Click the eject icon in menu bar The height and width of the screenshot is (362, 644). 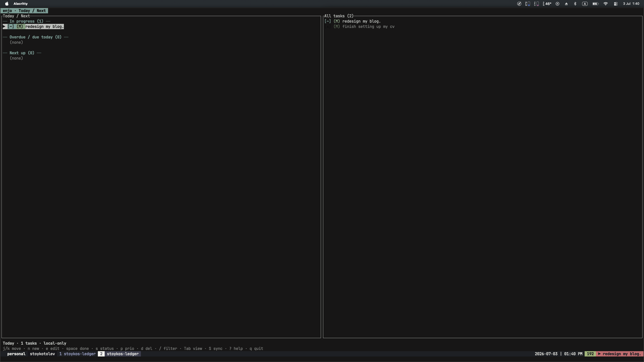click(x=566, y=4)
